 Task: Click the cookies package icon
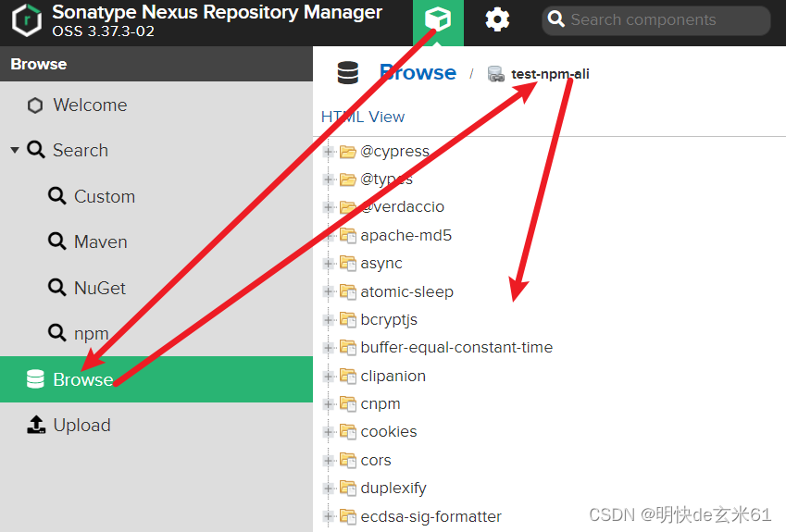pos(348,432)
